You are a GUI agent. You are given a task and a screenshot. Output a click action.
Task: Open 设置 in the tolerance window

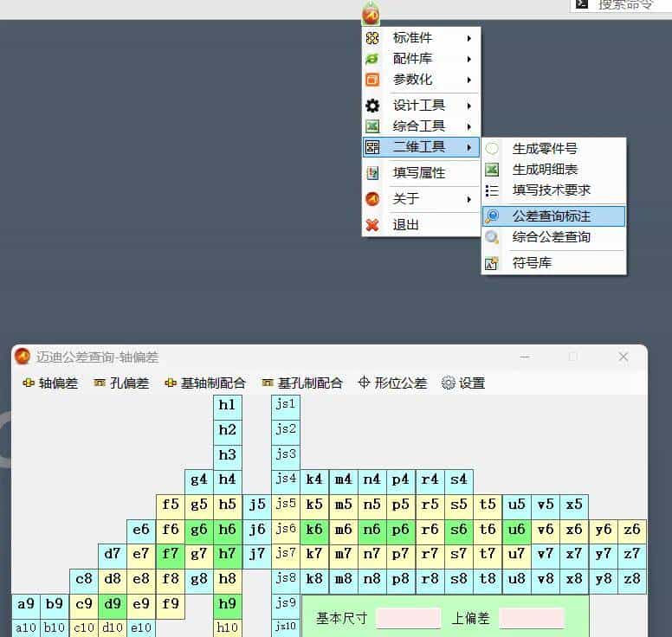pos(463,383)
